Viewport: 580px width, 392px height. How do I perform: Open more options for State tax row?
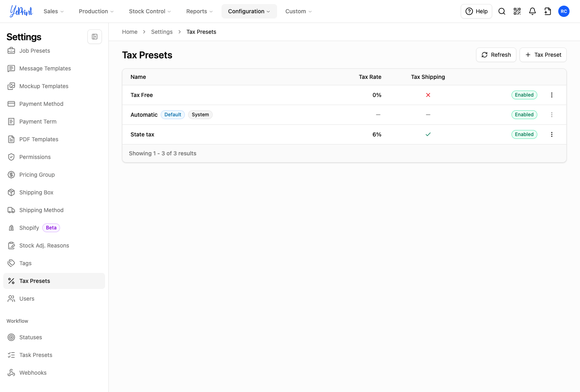pyautogui.click(x=552, y=134)
